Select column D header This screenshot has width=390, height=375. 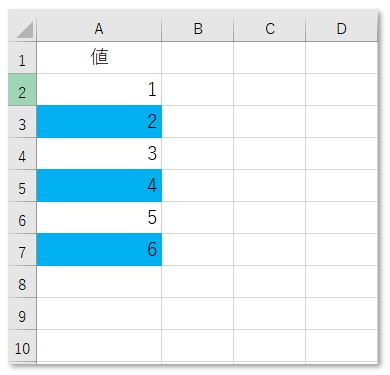tap(341, 28)
